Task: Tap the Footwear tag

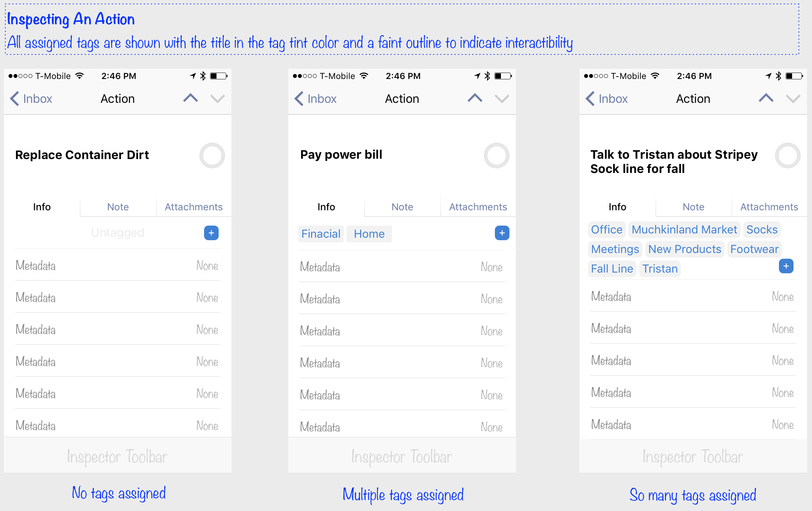Action: (754, 249)
